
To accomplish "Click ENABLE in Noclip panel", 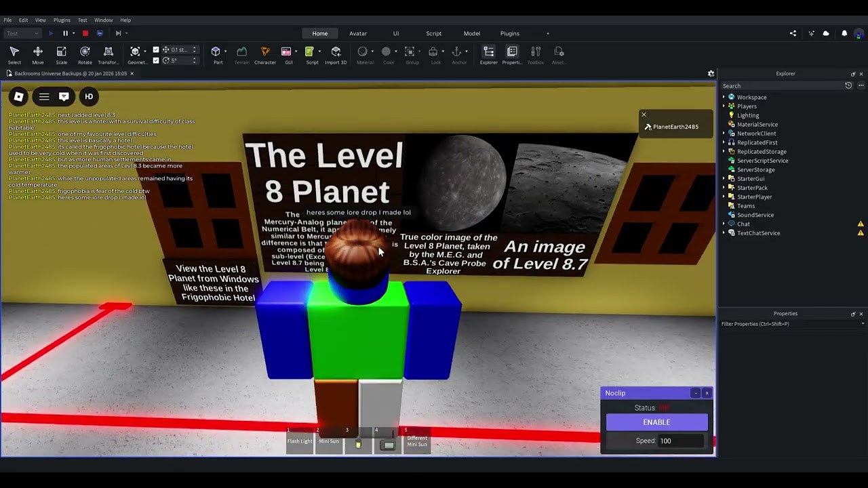I will coord(656,422).
